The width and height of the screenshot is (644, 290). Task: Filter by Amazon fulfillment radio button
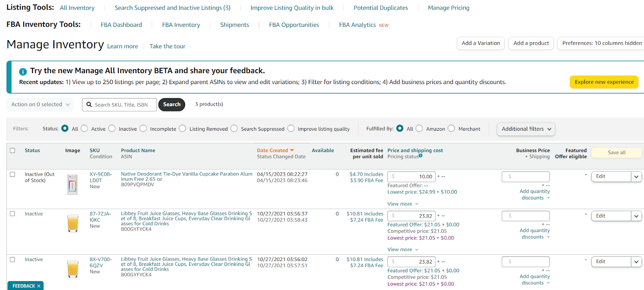pyautogui.click(x=419, y=129)
